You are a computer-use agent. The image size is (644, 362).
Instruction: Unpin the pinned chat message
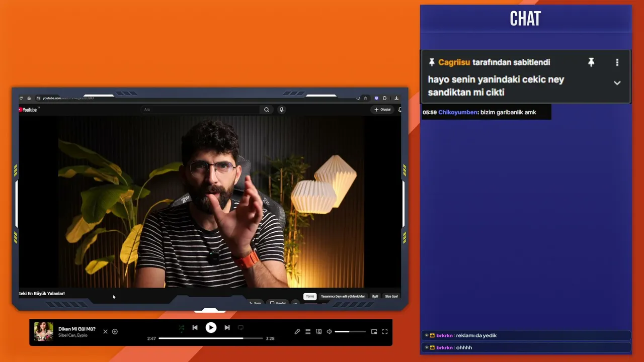[x=591, y=62]
